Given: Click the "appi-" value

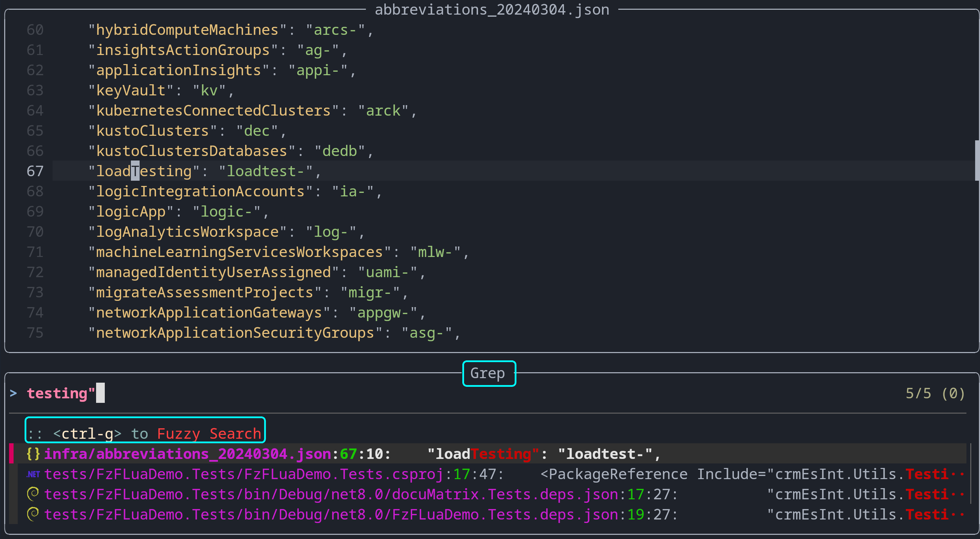Looking at the screenshot, I should (318, 70).
